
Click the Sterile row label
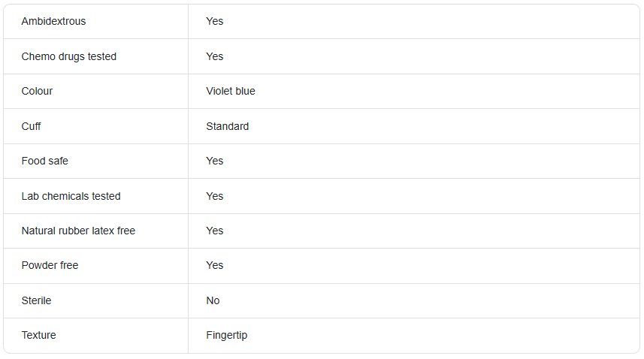(36, 300)
